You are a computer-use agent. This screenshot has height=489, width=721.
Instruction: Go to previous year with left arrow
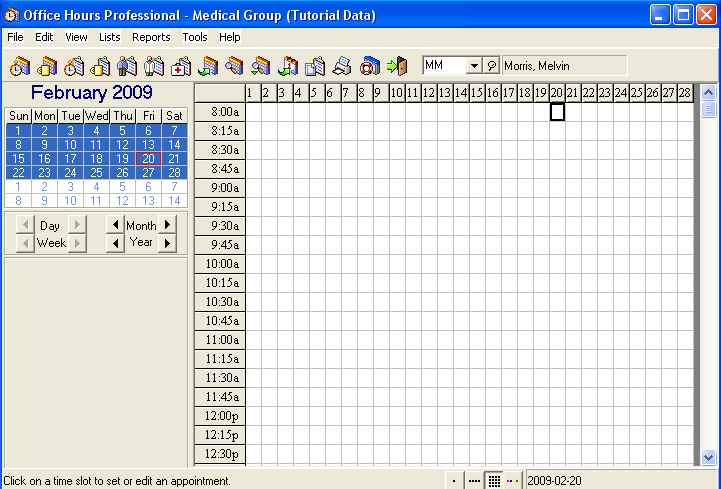[115, 243]
